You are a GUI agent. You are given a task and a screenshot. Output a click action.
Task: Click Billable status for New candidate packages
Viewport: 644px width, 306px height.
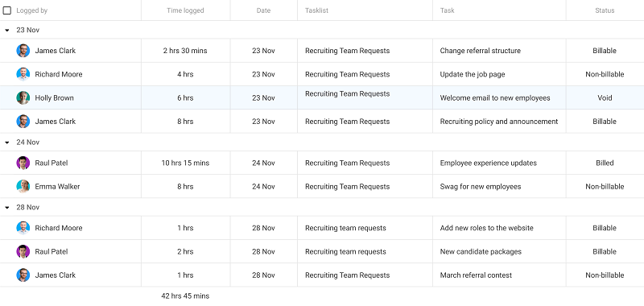(x=605, y=251)
